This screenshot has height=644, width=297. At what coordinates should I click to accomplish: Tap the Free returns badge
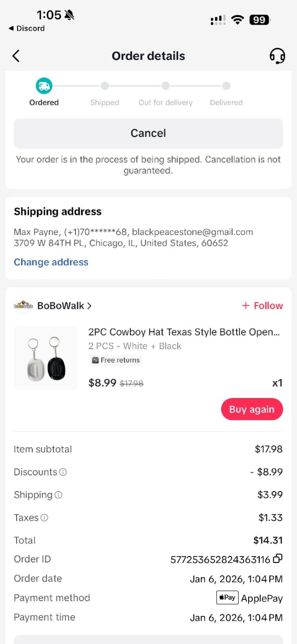pos(116,360)
